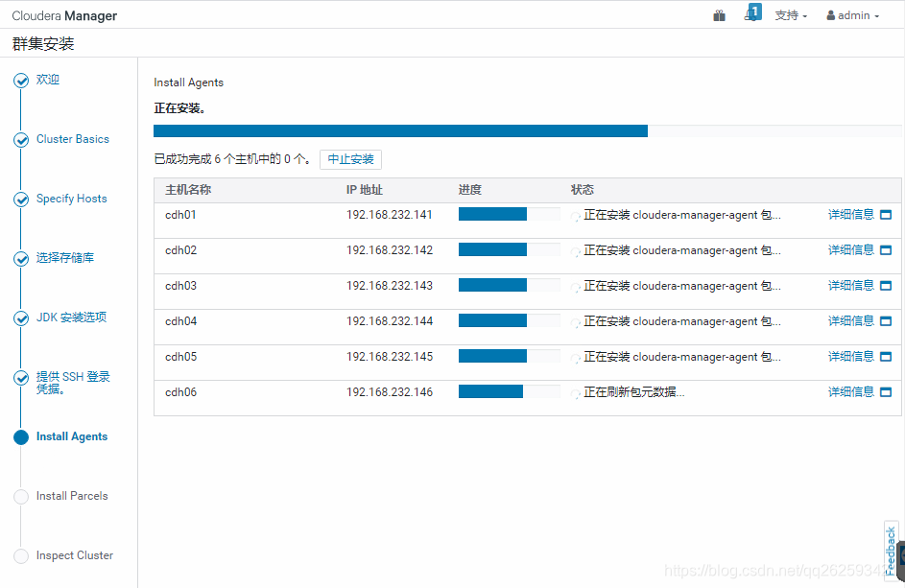This screenshot has height=588, width=905.
Task: Click the empty circle for Install Parcels
Action: click(21, 497)
